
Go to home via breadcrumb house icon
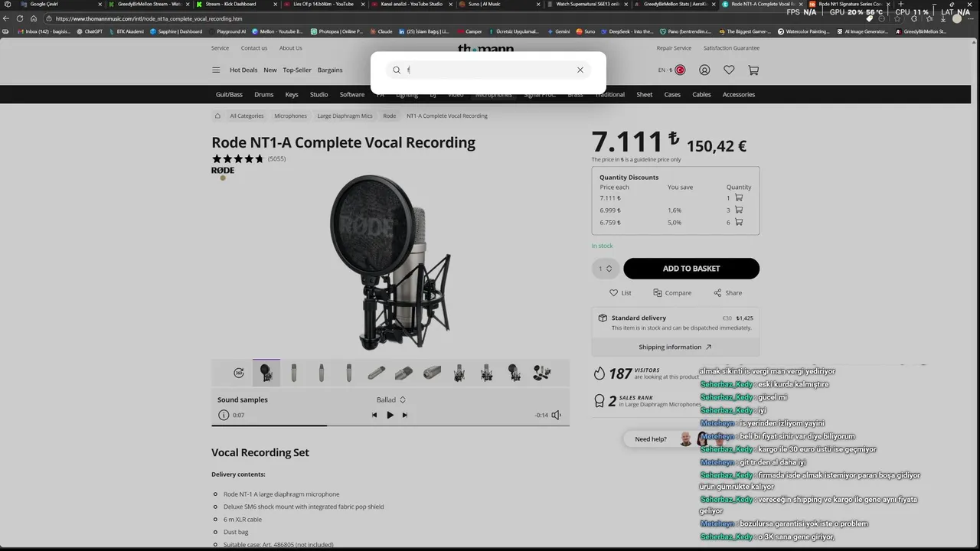tap(217, 116)
